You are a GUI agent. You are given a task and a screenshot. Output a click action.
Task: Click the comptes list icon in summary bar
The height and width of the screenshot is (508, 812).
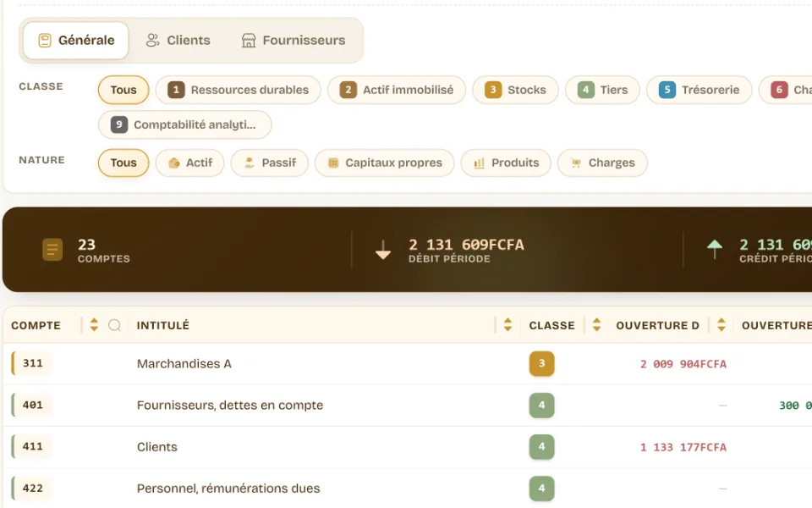pyautogui.click(x=52, y=249)
